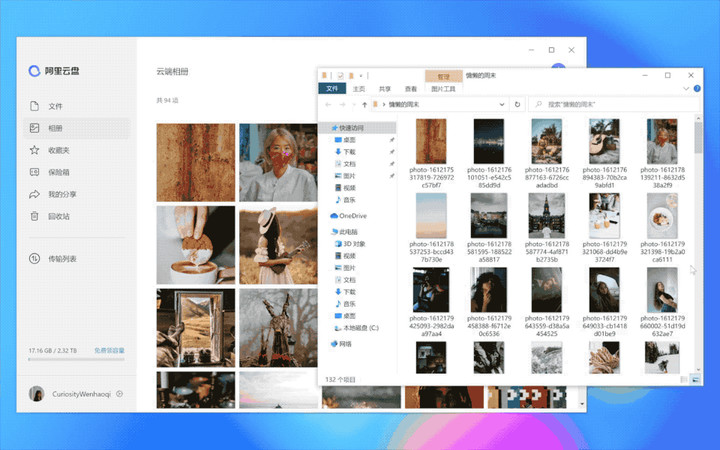Switch Explorer to large icons view

(696, 380)
